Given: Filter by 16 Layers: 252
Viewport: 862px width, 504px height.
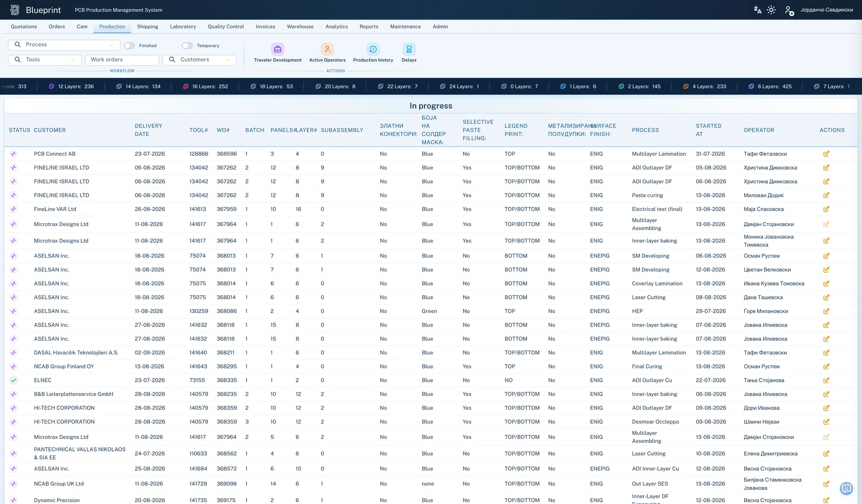Looking at the screenshot, I should 205,87.
